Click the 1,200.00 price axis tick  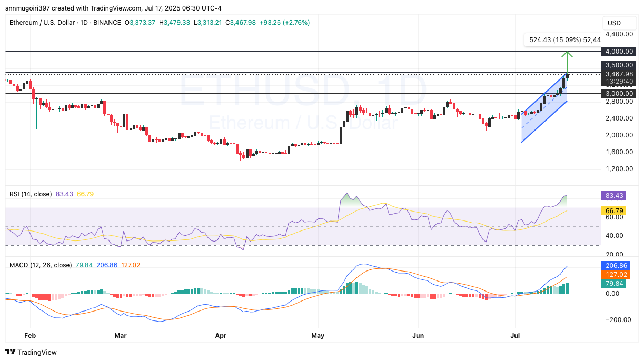619,169
